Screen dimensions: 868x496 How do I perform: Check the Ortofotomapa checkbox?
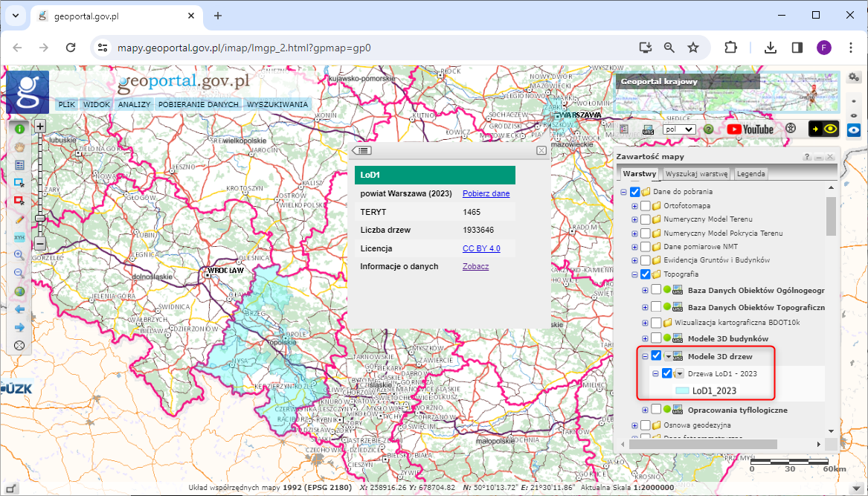(646, 205)
